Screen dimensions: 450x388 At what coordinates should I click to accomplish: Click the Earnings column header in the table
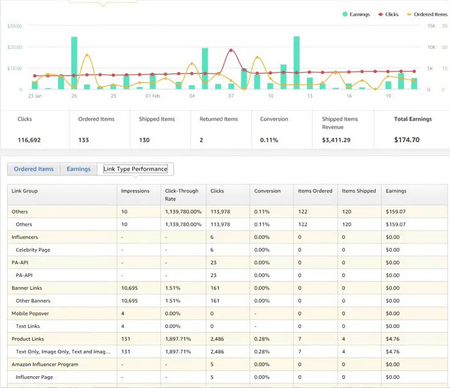(415, 195)
